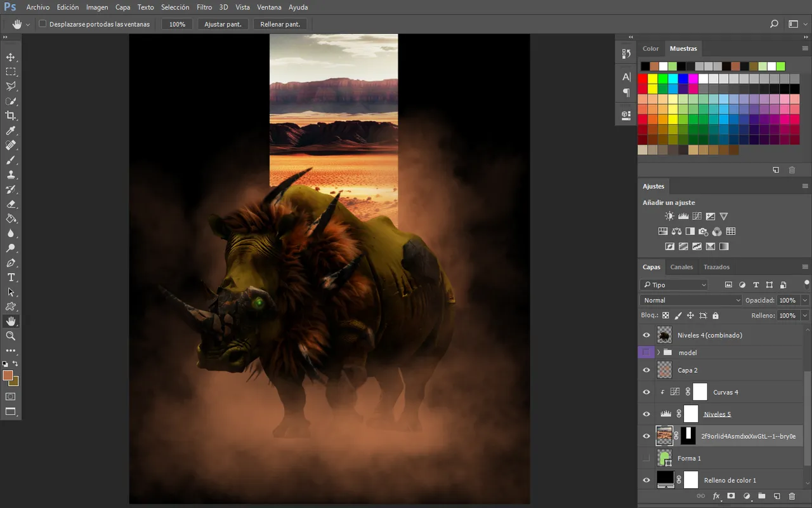Select the Zoom tool in the toolbox

(11, 336)
